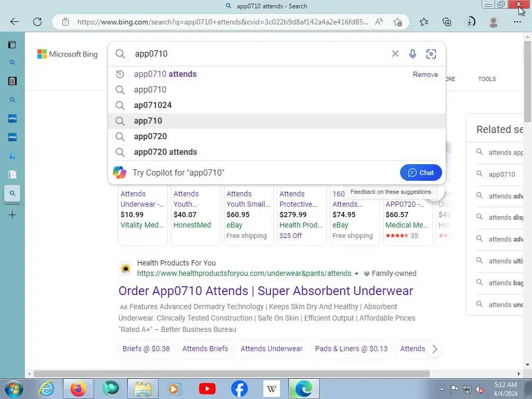
Task: Select the museum building tab in sidebar
Action: point(12,81)
